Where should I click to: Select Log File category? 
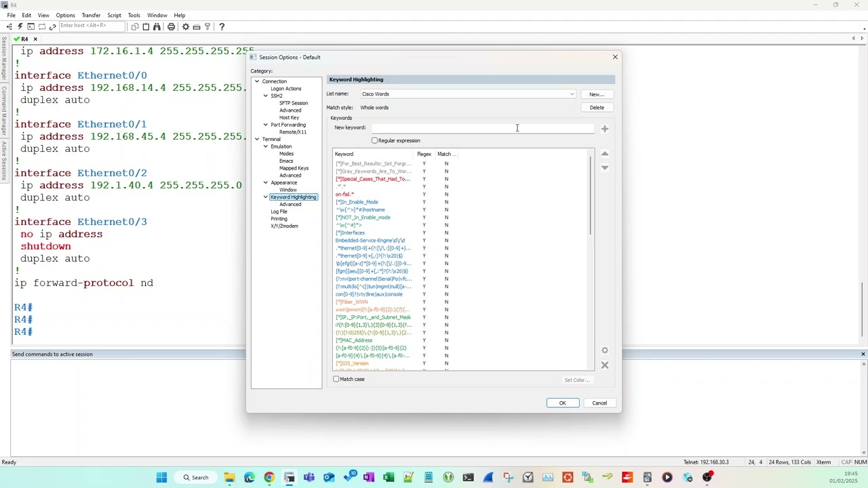(x=279, y=211)
